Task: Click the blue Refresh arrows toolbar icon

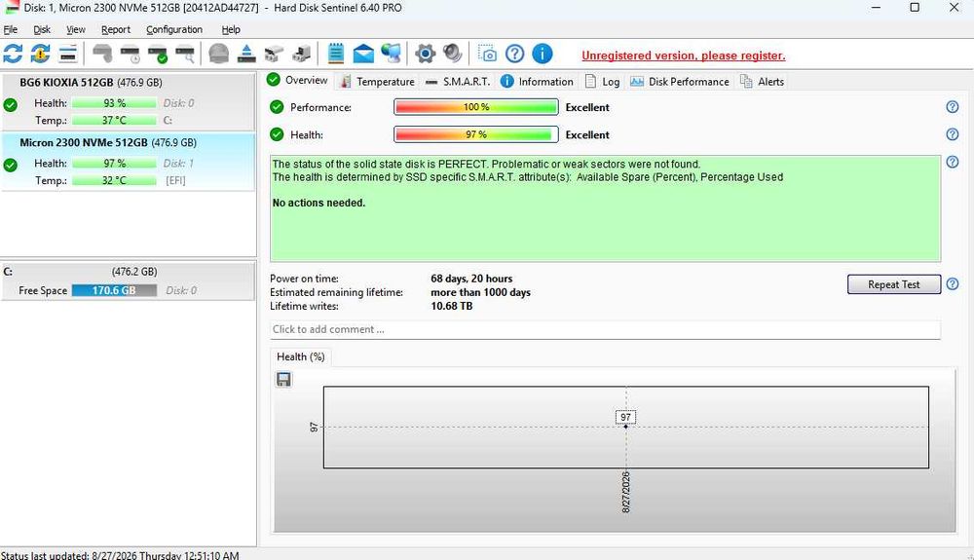Action: coord(13,54)
